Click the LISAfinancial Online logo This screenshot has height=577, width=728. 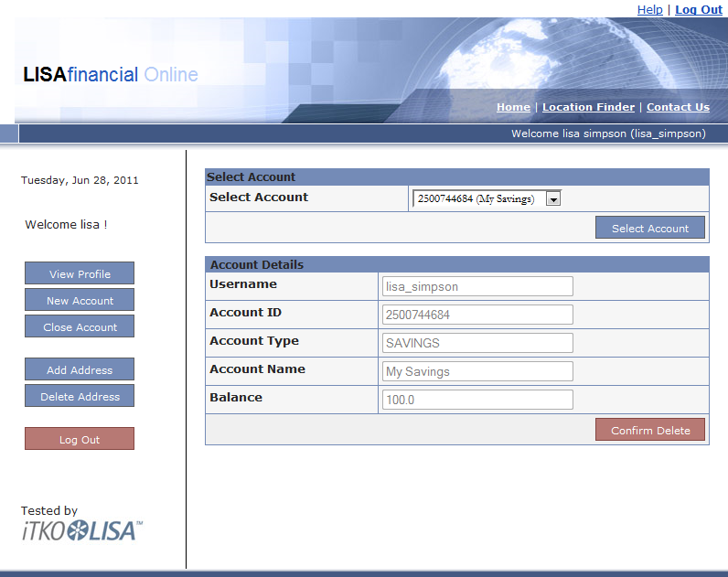tap(111, 74)
